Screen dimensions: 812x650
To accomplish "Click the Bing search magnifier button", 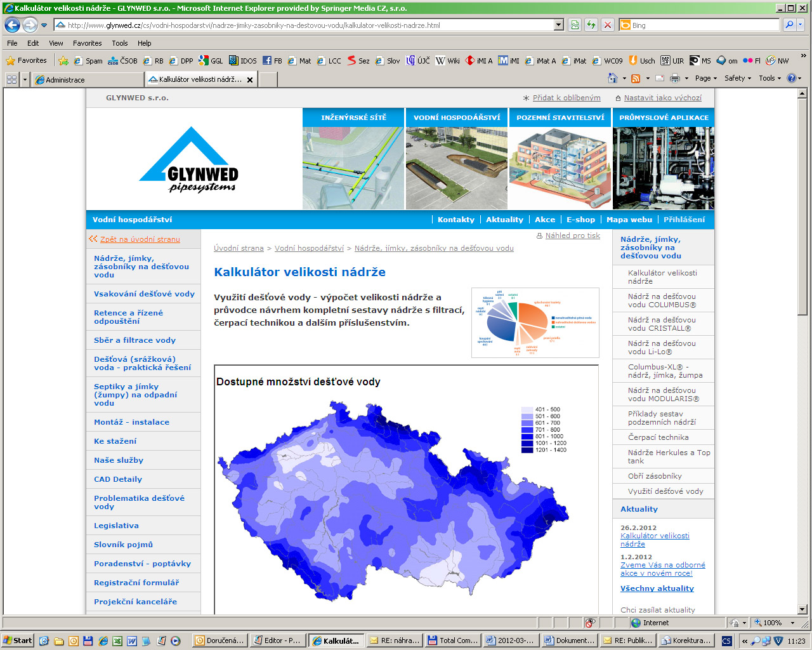I will (789, 25).
